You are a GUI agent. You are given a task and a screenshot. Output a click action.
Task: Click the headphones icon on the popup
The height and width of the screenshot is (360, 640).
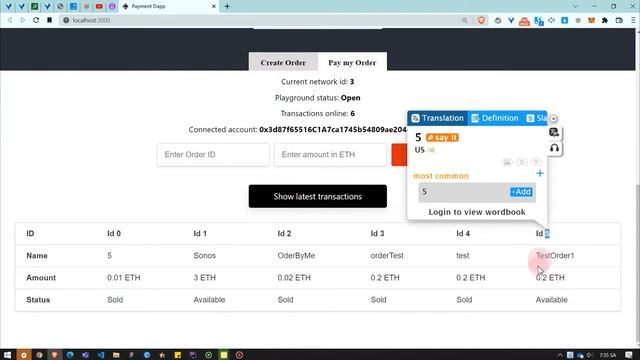coord(554,148)
